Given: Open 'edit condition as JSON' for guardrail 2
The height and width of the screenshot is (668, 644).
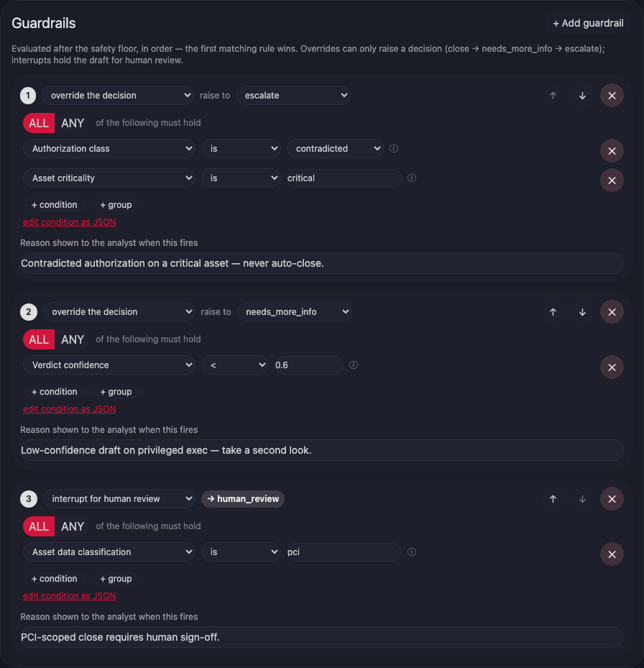Looking at the screenshot, I should coord(70,409).
